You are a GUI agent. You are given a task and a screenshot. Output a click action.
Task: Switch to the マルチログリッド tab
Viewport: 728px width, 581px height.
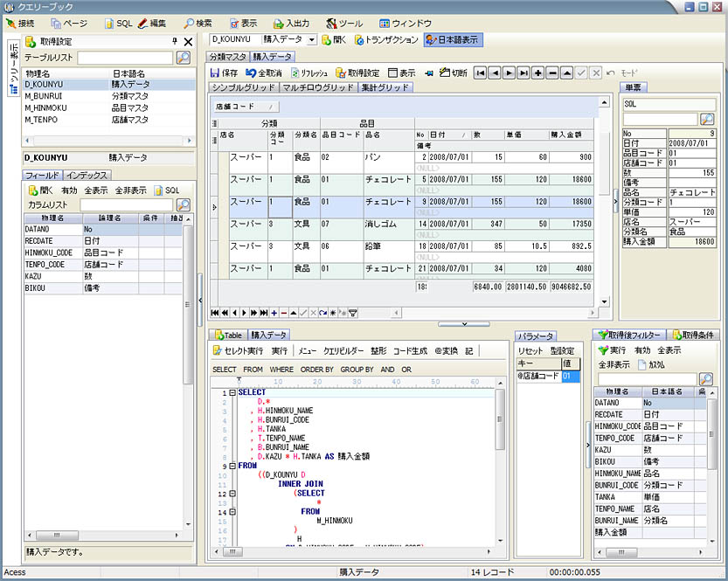point(318,87)
